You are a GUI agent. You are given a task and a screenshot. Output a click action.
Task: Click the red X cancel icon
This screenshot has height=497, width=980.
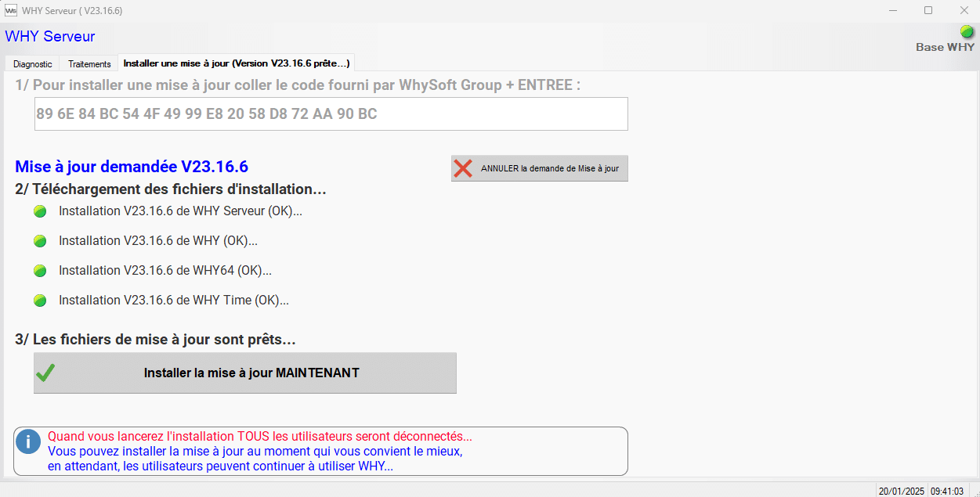point(463,168)
